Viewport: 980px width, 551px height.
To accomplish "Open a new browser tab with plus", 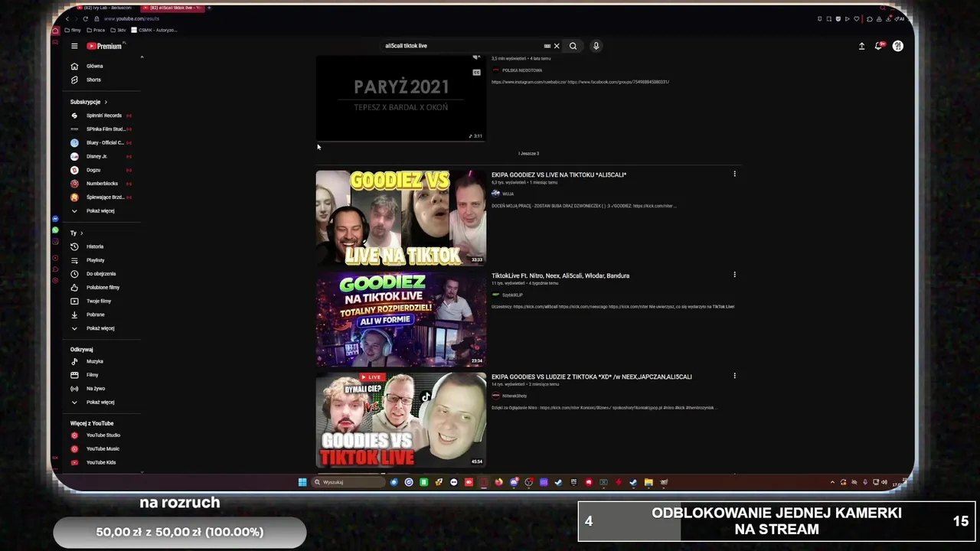I will [x=209, y=8].
